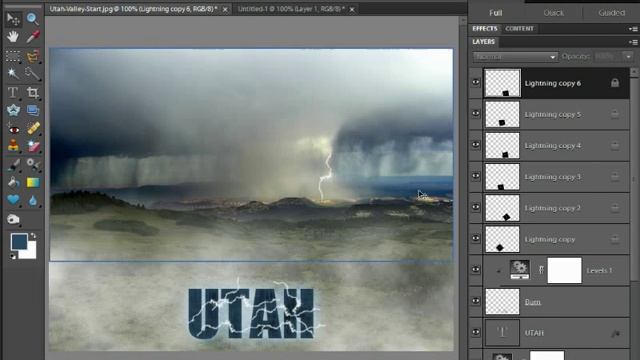Viewport: 640px width, 360px height.
Task: Select the Lightning copy 3 layer name
Action: coord(553,177)
